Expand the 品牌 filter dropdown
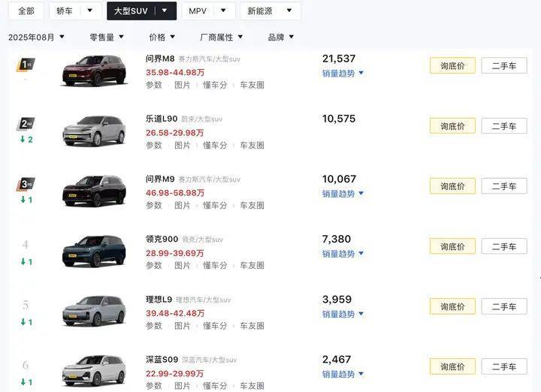Viewport: 541px width, 392px height. pyautogui.click(x=281, y=37)
